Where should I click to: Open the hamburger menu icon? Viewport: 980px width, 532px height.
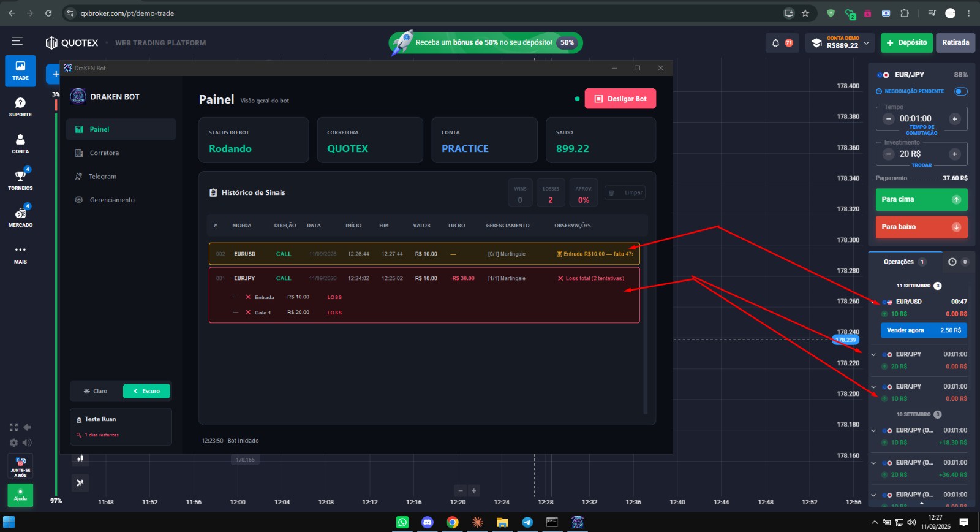tap(17, 41)
